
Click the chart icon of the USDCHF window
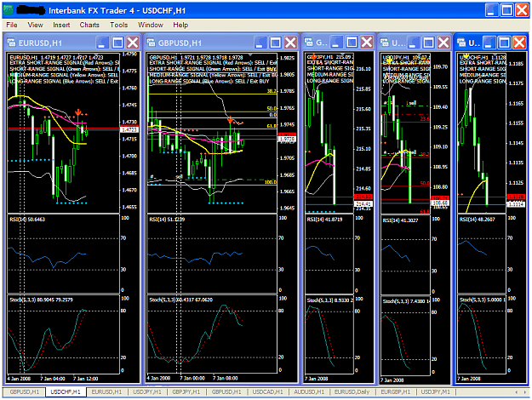(461, 43)
